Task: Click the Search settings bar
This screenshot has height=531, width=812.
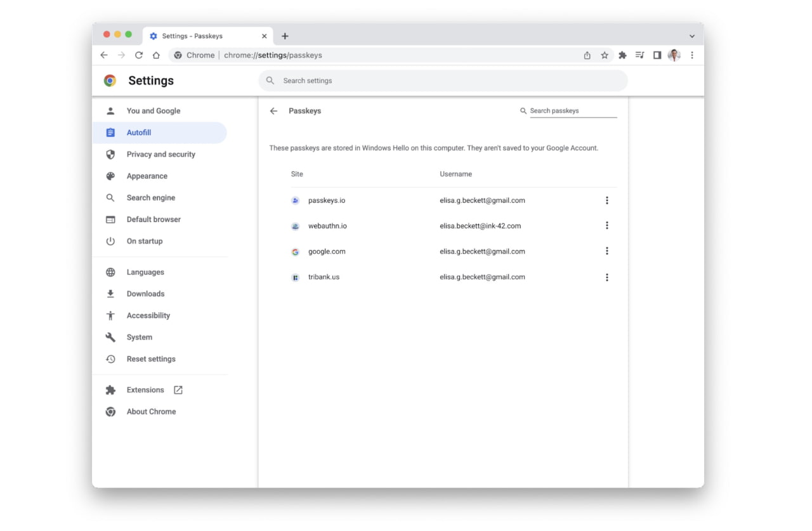Action: (442, 81)
